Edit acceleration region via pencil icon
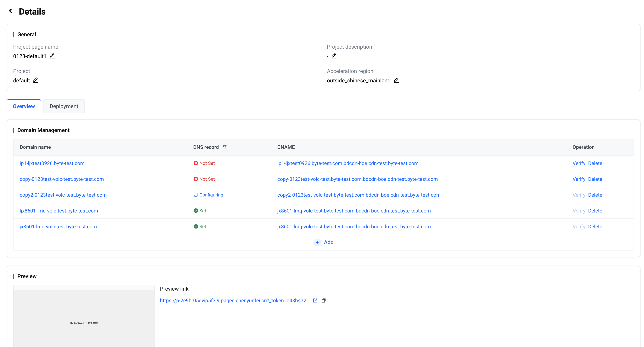 tap(396, 80)
